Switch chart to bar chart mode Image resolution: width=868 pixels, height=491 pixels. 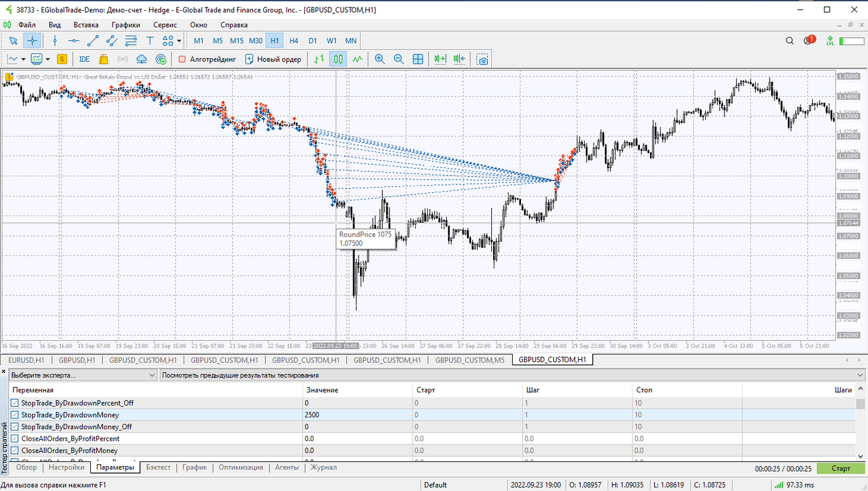pyautogui.click(x=319, y=59)
